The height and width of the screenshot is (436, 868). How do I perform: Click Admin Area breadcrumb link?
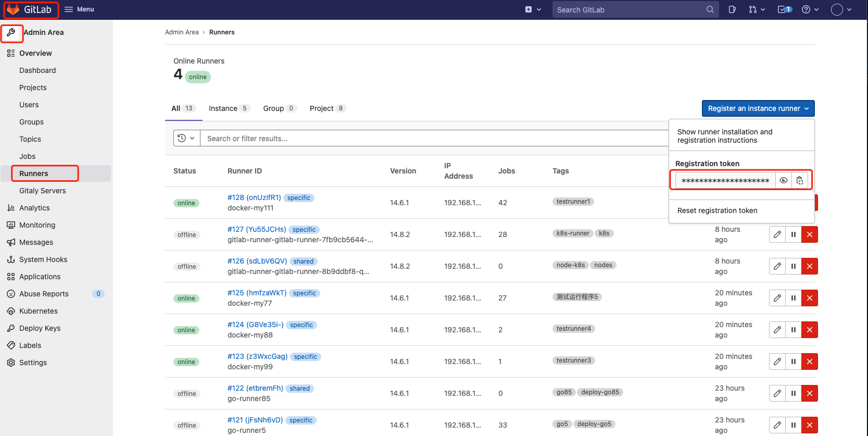point(182,32)
